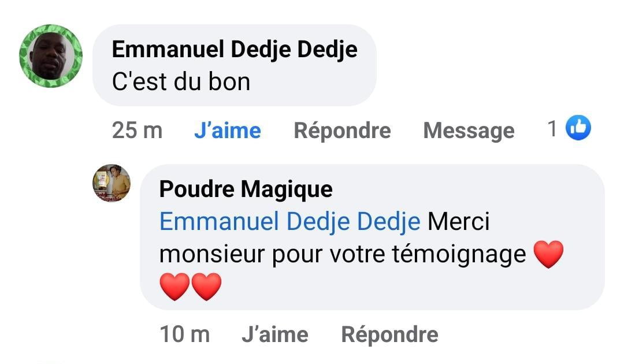624x364 pixels.
Task: Open Emmanuel Dedje Dedje's profile picture
Action: pyautogui.click(x=51, y=56)
